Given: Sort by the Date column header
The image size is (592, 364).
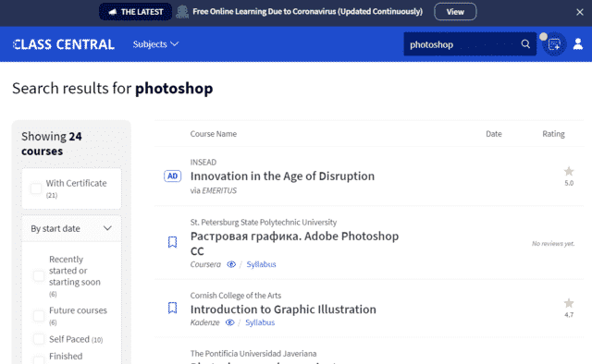Looking at the screenshot, I should [494, 134].
